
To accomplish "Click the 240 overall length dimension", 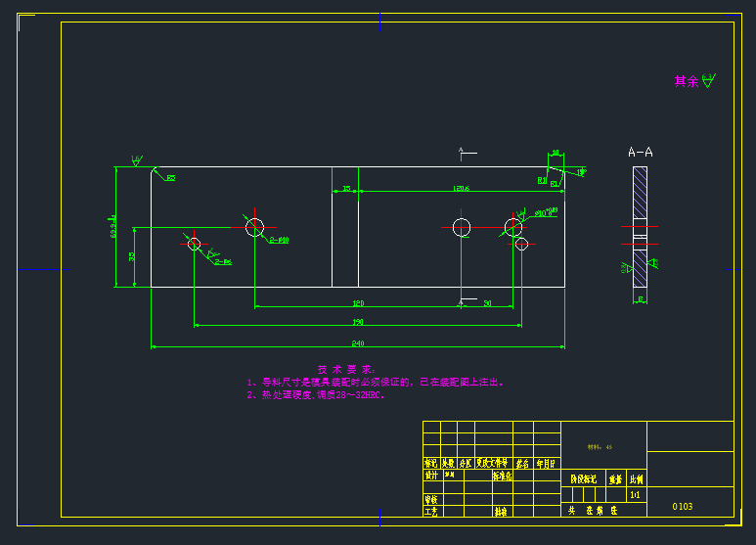I will click(358, 343).
